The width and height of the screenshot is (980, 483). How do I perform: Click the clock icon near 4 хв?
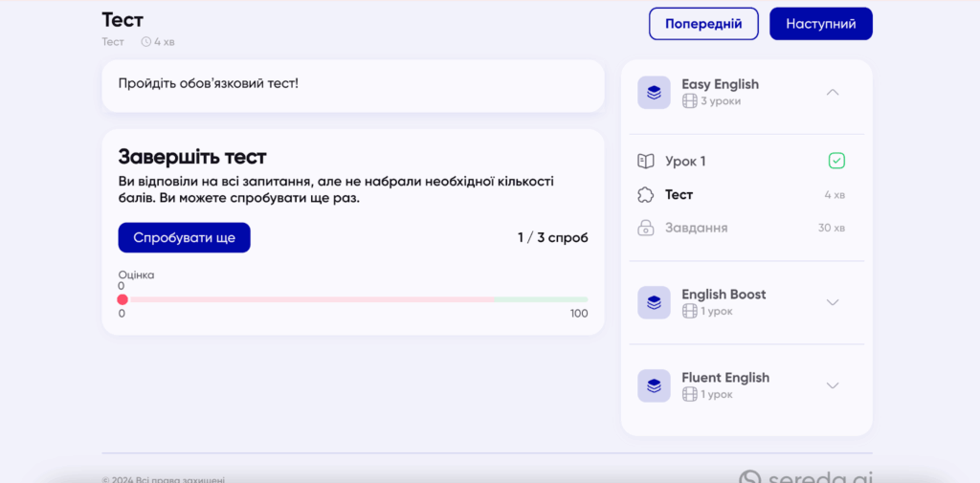(x=146, y=42)
